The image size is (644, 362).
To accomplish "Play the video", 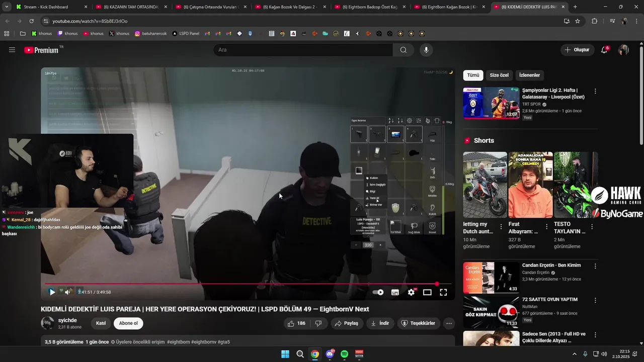I will pos(52,292).
